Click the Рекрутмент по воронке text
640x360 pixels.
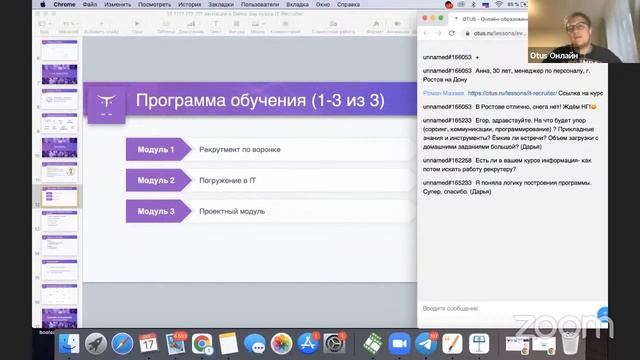click(x=240, y=149)
